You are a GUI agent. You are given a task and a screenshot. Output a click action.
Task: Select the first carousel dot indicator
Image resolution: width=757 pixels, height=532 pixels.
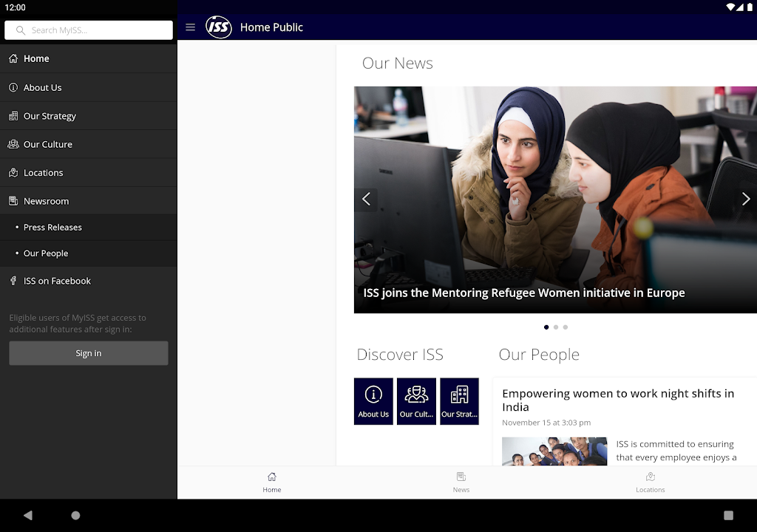coord(546,327)
